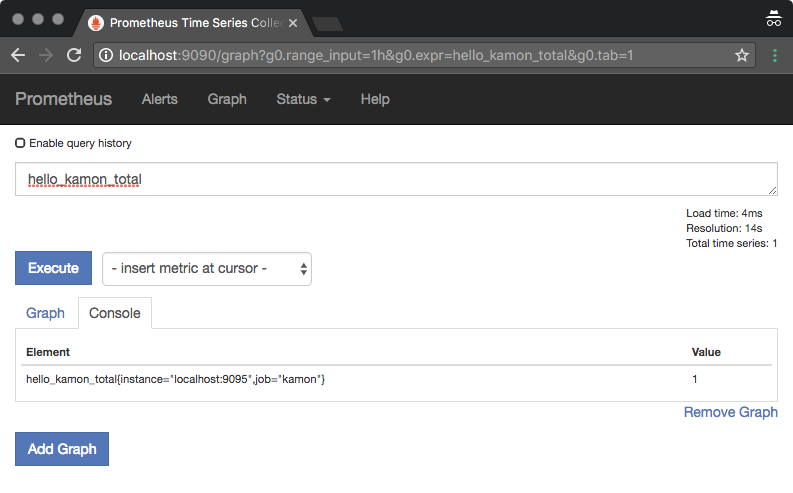Click the Prometheus brand link
Screen dimensions: 793x493
coord(64,99)
